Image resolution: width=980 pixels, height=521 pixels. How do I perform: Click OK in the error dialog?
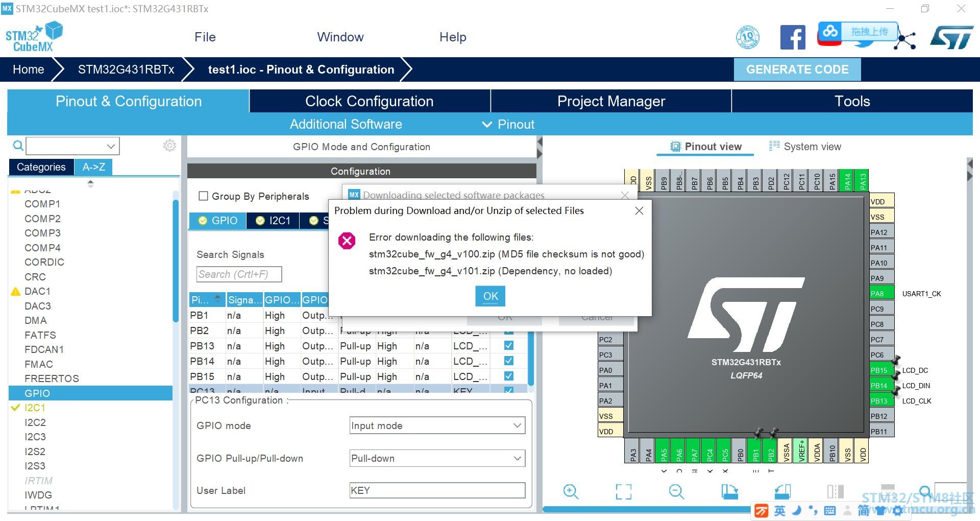tap(491, 296)
